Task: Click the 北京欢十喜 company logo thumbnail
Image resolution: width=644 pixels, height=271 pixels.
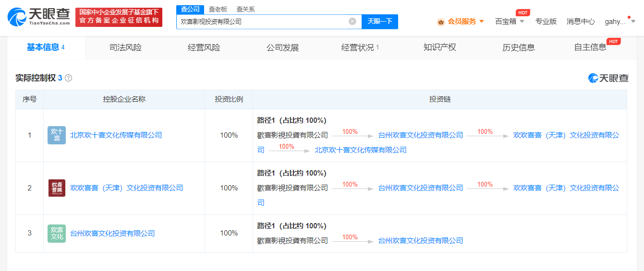Action: [57, 135]
